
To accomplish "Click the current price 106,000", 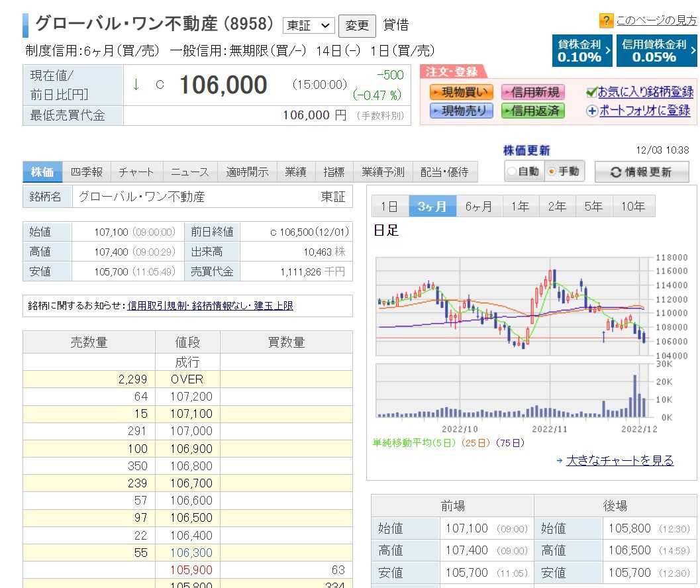I will [223, 85].
